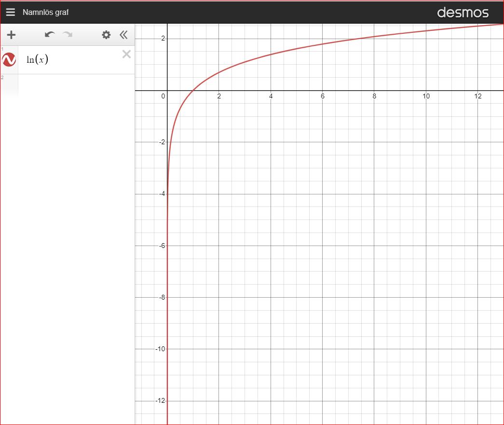Click the curve's x-axis intercept point
The height and width of the screenshot is (425, 504).
(193, 90)
